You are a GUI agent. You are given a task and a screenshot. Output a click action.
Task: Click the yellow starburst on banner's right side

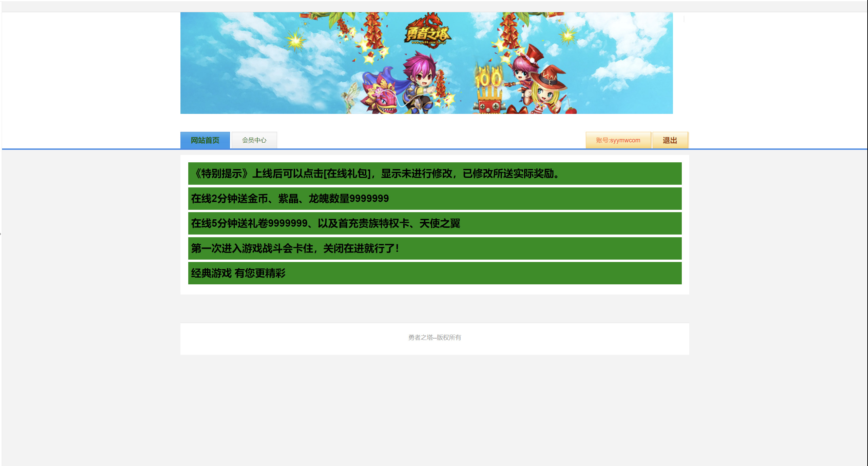pos(567,35)
